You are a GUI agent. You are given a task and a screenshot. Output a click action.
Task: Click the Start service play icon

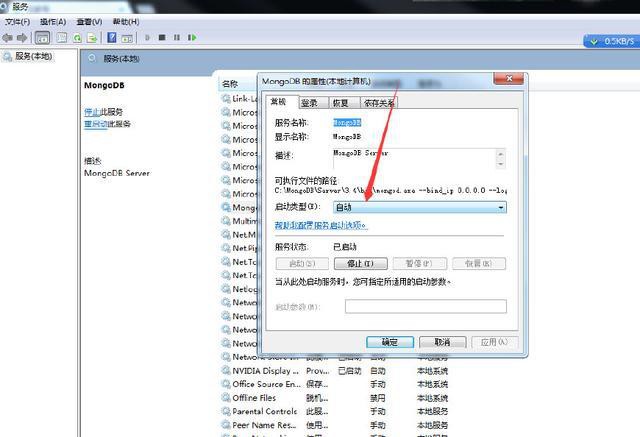click(x=147, y=38)
